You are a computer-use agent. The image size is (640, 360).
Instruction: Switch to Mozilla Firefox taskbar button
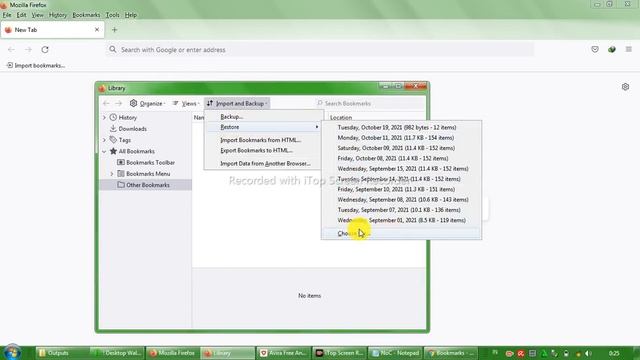pyautogui.click(x=172, y=353)
